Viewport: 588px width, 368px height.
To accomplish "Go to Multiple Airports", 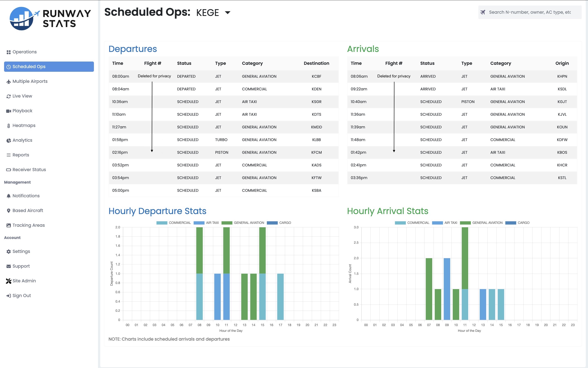I will [x=49, y=81].
